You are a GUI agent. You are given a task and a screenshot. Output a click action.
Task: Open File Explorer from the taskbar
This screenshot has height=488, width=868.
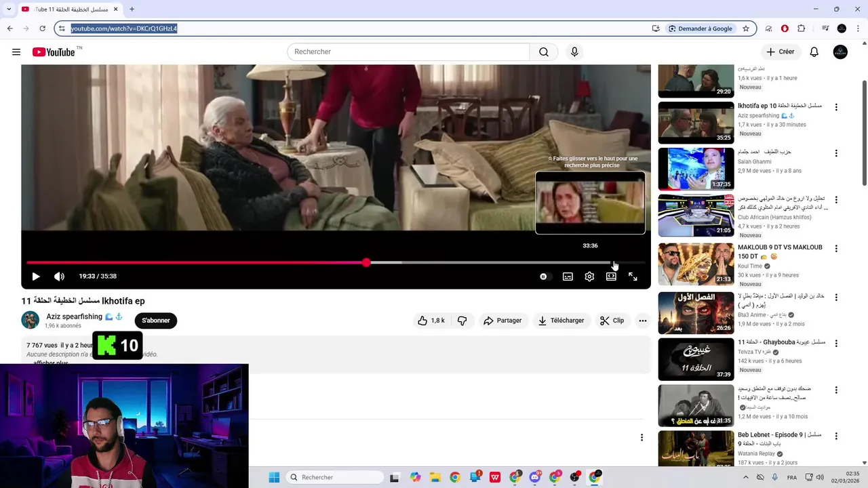pyautogui.click(x=435, y=477)
